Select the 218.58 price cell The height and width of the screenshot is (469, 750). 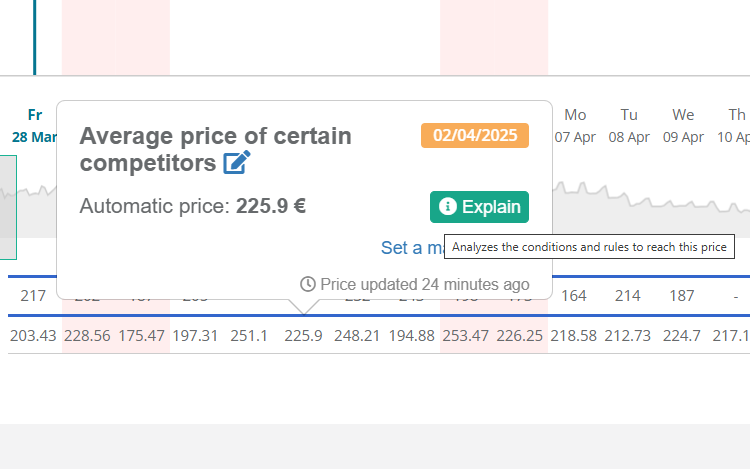coord(575,335)
